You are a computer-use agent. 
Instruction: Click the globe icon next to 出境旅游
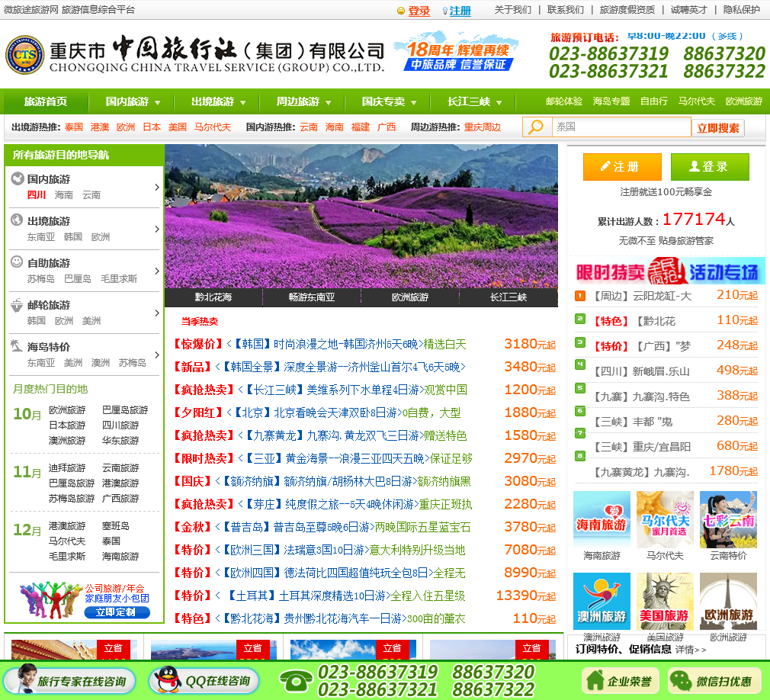point(17,220)
